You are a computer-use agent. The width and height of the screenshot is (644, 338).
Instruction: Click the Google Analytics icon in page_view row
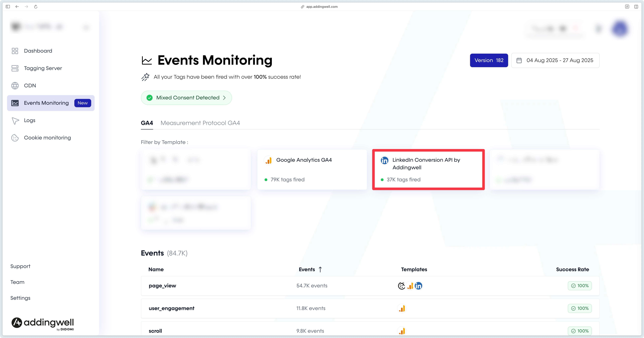[x=410, y=286]
